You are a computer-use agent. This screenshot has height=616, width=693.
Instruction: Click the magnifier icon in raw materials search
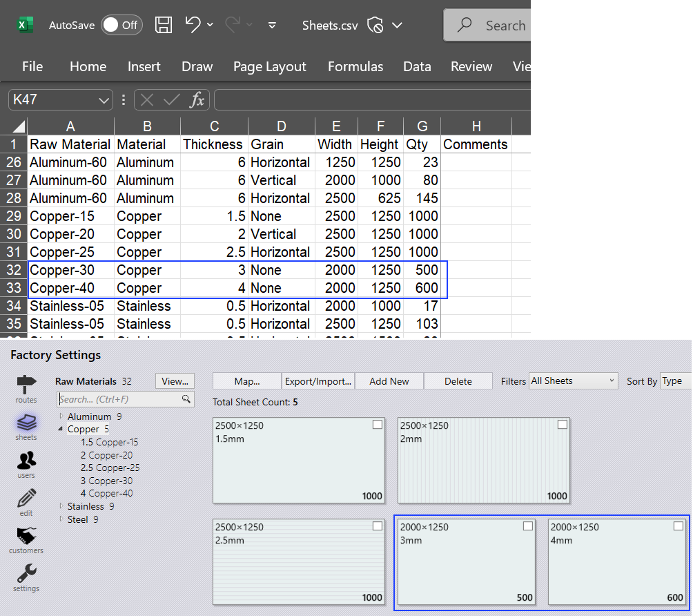click(186, 399)
